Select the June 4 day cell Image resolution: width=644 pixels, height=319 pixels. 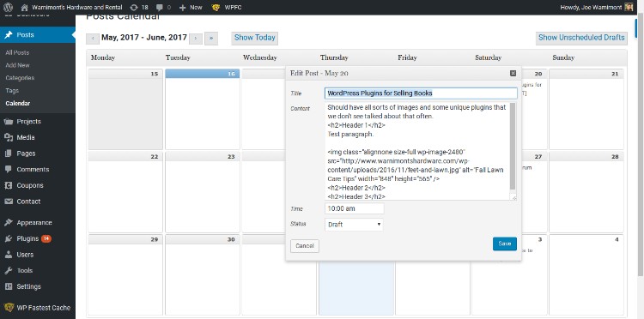586,274
